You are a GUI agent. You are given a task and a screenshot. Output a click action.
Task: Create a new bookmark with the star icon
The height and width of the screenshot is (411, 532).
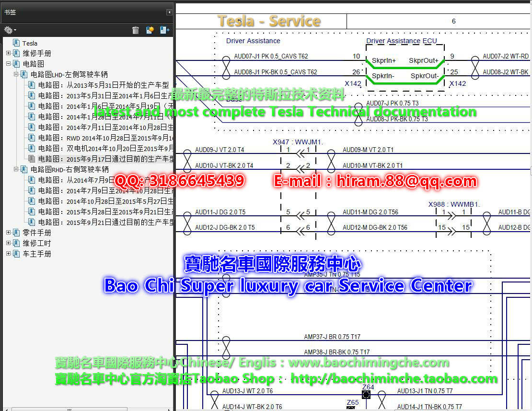[150, 30]
